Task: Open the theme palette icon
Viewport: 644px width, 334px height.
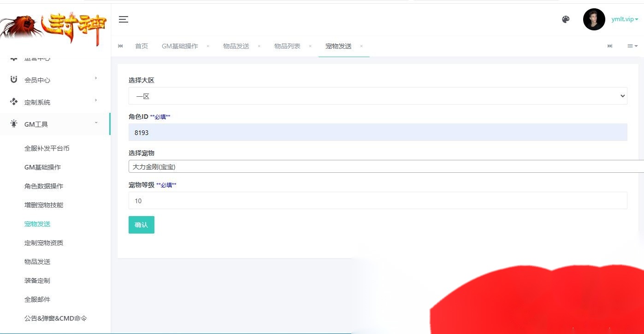Action: 566,19
